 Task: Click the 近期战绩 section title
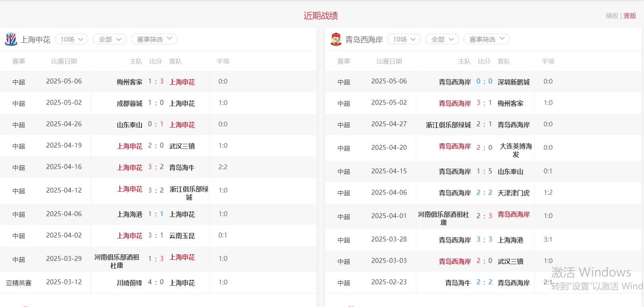321,16
